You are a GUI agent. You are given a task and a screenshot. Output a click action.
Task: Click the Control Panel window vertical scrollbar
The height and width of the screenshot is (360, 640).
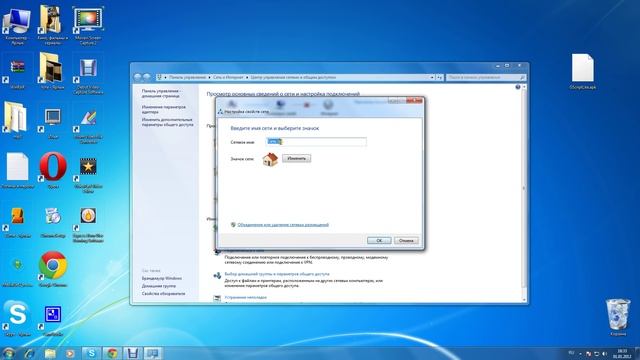(x=524, y=192)
